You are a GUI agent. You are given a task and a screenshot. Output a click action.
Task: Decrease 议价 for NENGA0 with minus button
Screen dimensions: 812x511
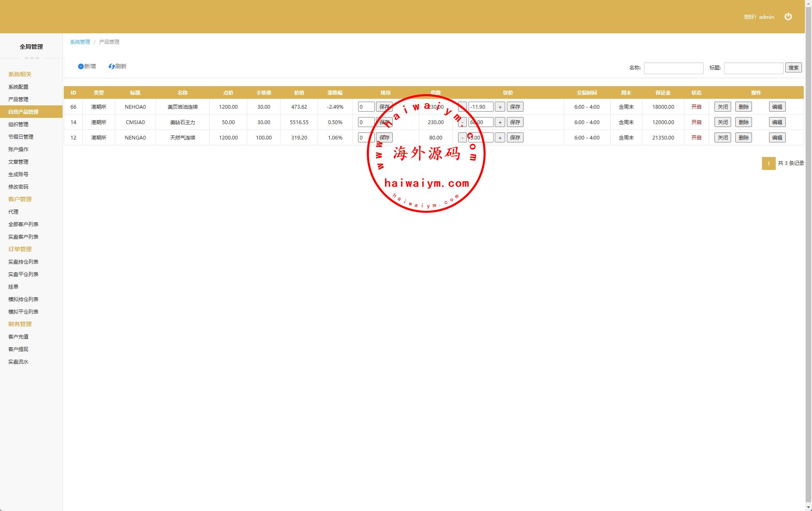462,138
